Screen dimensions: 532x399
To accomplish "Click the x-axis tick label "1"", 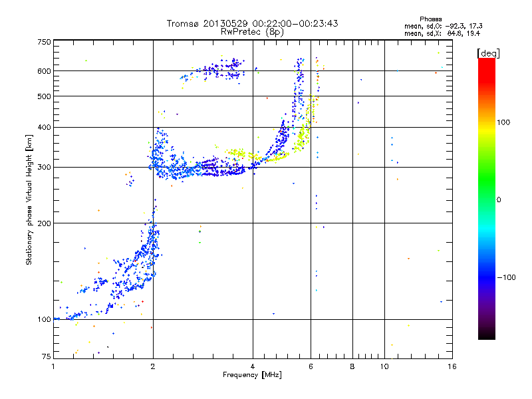I will [53, 366].
